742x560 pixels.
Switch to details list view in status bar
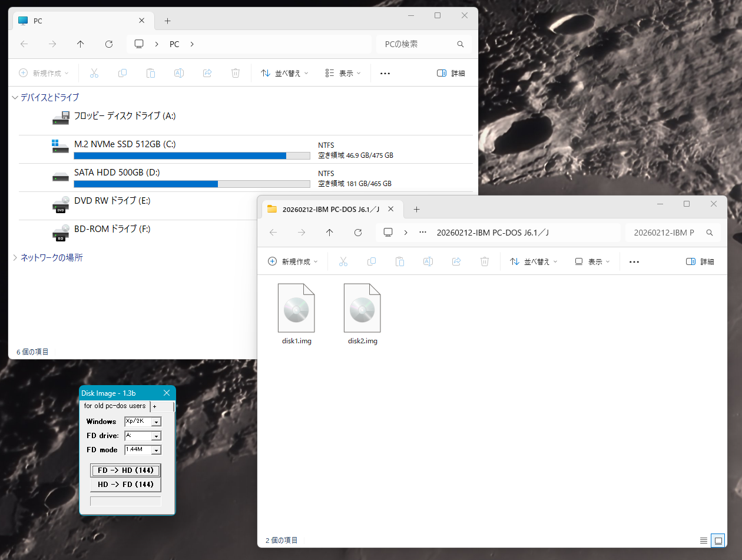tap(703, 540)
